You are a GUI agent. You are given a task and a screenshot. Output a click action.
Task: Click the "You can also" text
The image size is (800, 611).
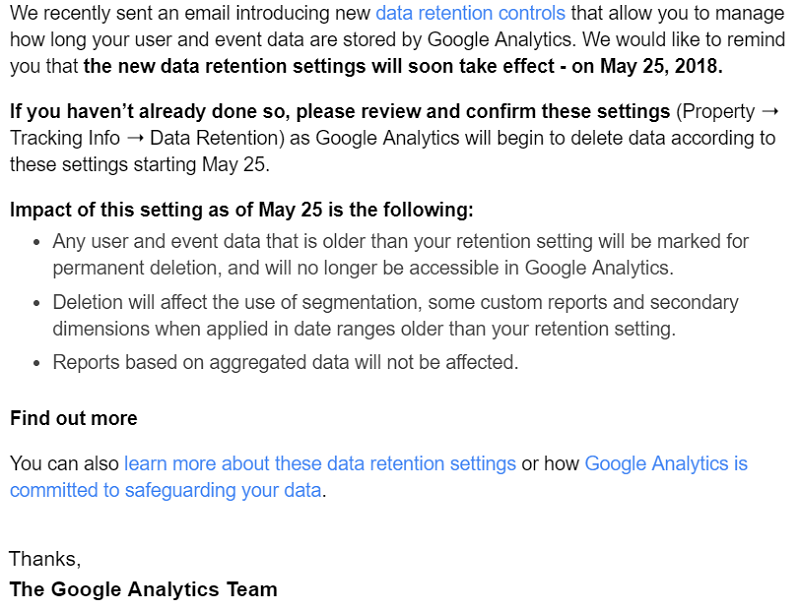(x=64, y=464)
